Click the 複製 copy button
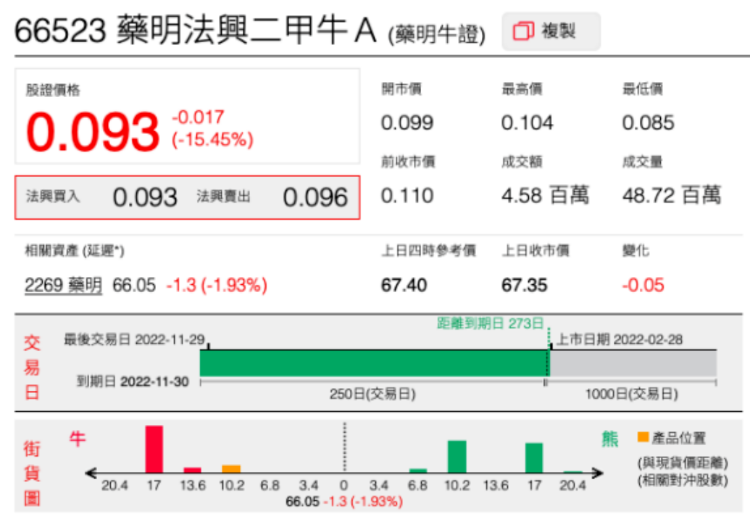 point(551,32)
